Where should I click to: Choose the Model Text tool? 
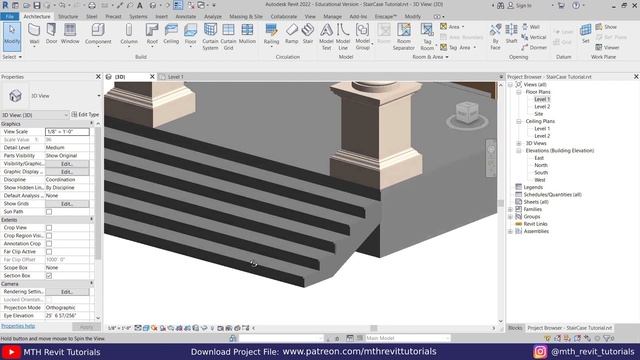326,36
